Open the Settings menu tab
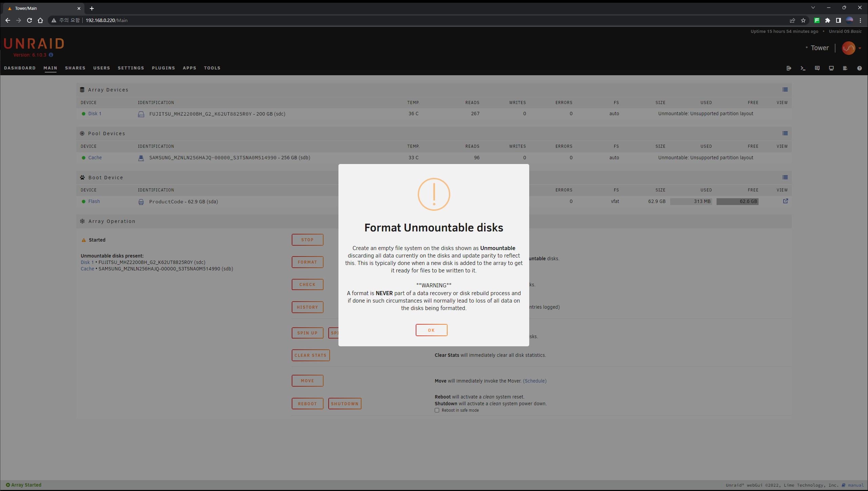868x491 pixels. (x=131, y=68)
